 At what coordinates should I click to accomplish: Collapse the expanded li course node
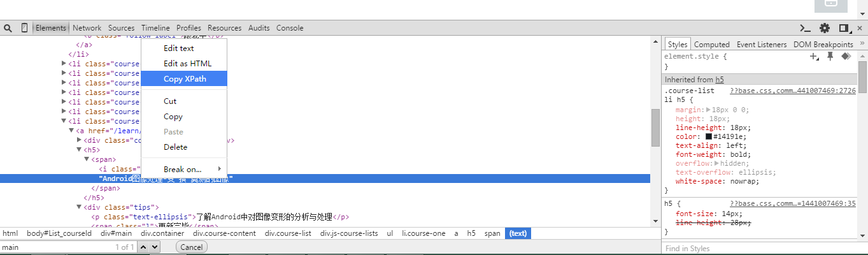tap(64, 121)
